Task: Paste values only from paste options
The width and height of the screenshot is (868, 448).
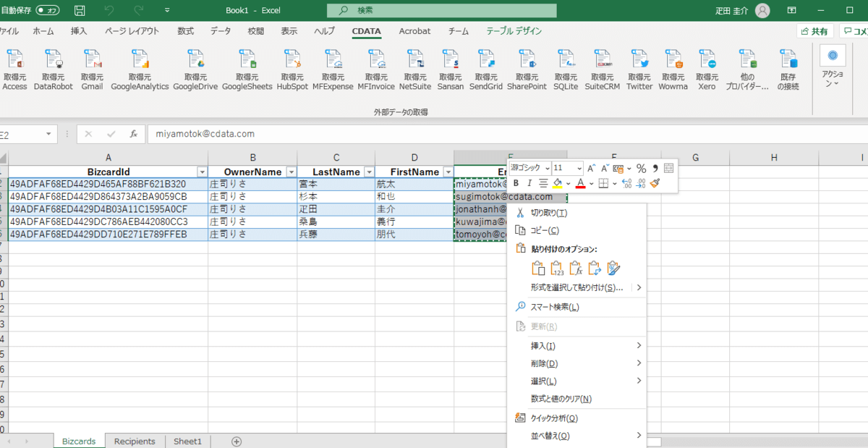Action: tap(558, 269)
